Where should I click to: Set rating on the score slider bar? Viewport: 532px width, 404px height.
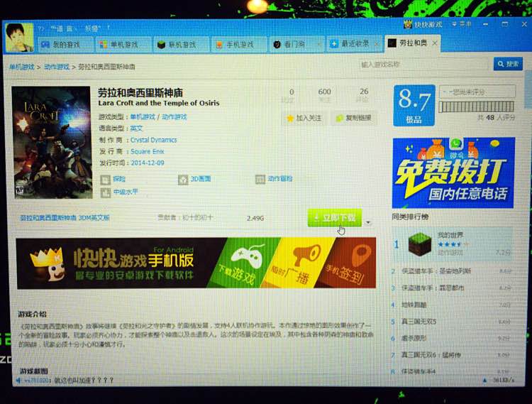click(x=476, y=107)
